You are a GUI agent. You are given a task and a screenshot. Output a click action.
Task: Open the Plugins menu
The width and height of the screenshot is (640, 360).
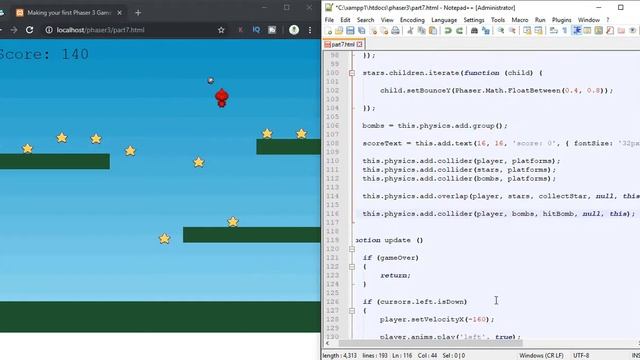click(x=562, y=20)
